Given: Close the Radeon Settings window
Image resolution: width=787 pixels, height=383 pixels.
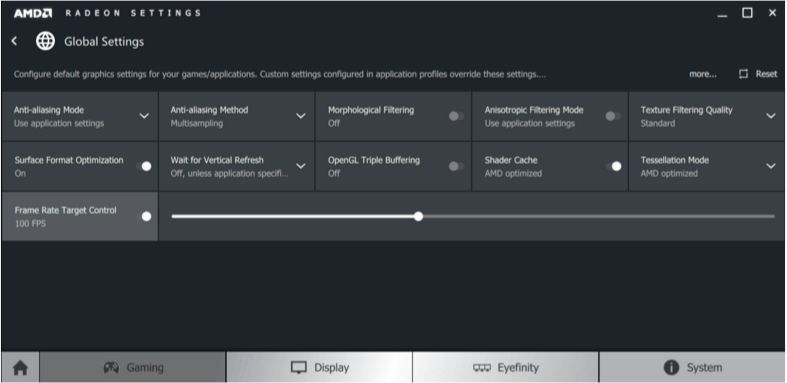Looking at the screenshot, I should click(x=772, y=13).
